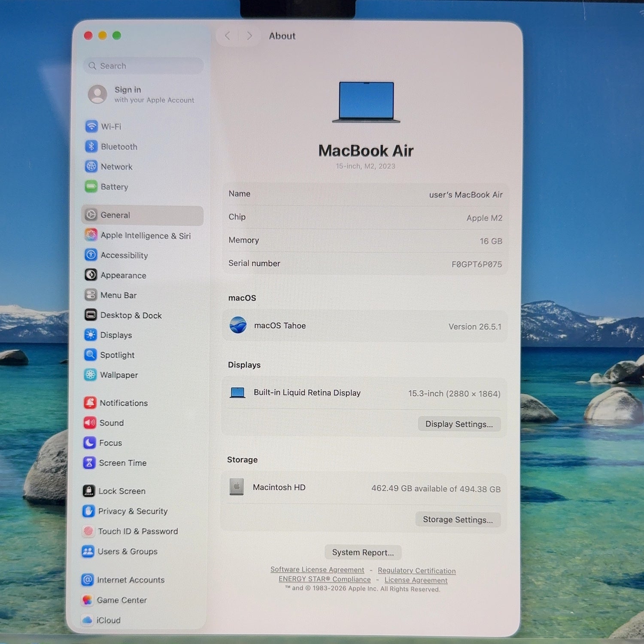
Task: Go forward with the right chevron
Action: coord(249,36)
